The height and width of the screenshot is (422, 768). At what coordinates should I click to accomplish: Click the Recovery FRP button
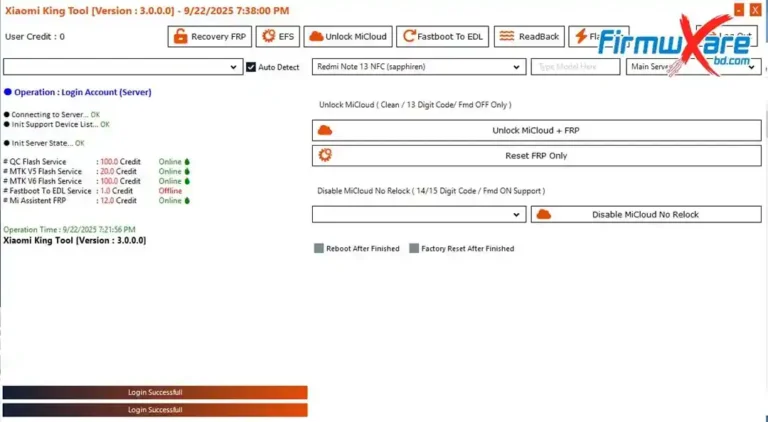coord(210,36)
